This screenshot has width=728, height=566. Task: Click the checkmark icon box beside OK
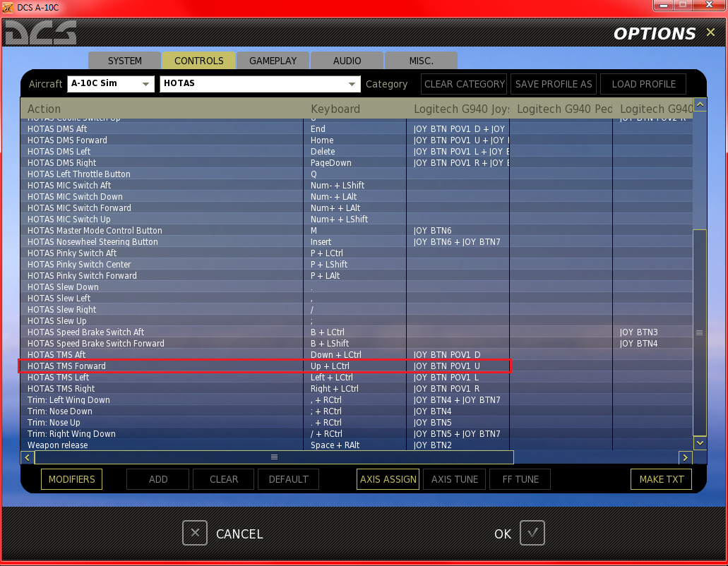point(532,533)
